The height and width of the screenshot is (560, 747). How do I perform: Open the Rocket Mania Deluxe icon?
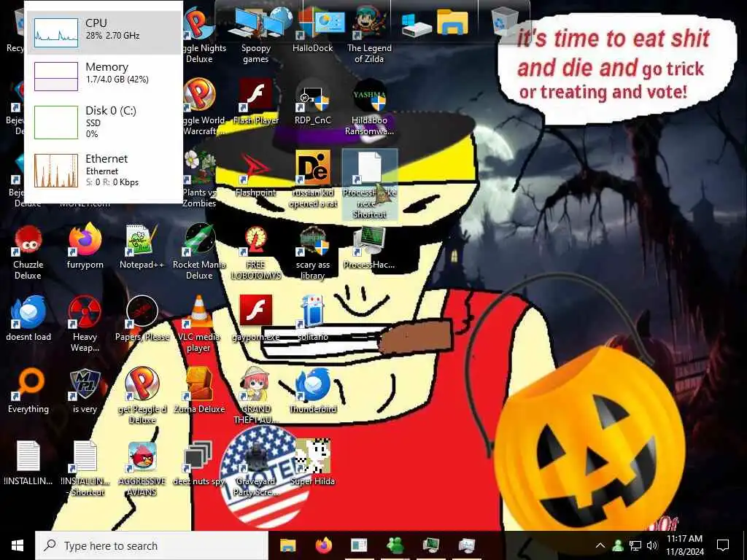coord(199,252)
